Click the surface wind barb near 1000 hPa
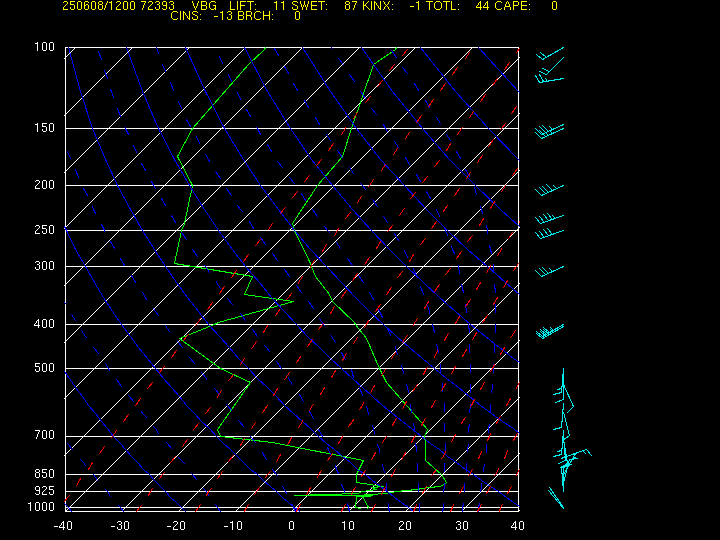This screenshot has height=540, width=720. (556, 498)
